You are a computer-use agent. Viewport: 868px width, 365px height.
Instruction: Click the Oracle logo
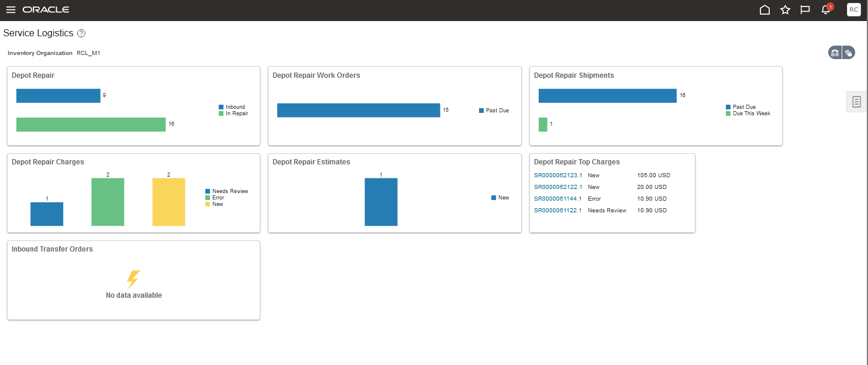click(46, 9)
